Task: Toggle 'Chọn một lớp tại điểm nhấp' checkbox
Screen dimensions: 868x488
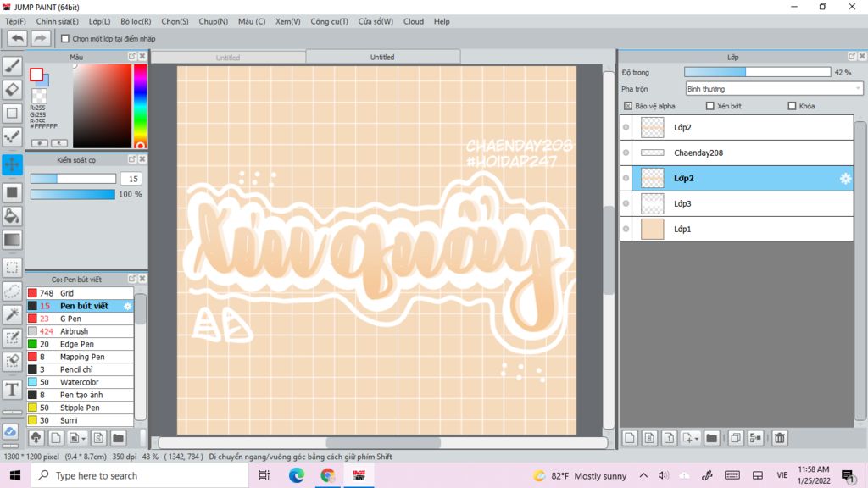Action: (x=65, y=39)
